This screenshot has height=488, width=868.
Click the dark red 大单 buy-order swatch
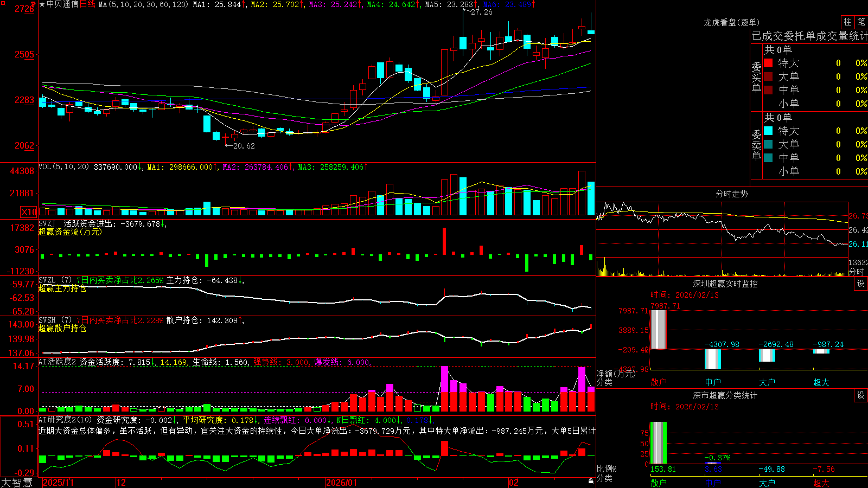pyautogui.click(x=768, y=76)
